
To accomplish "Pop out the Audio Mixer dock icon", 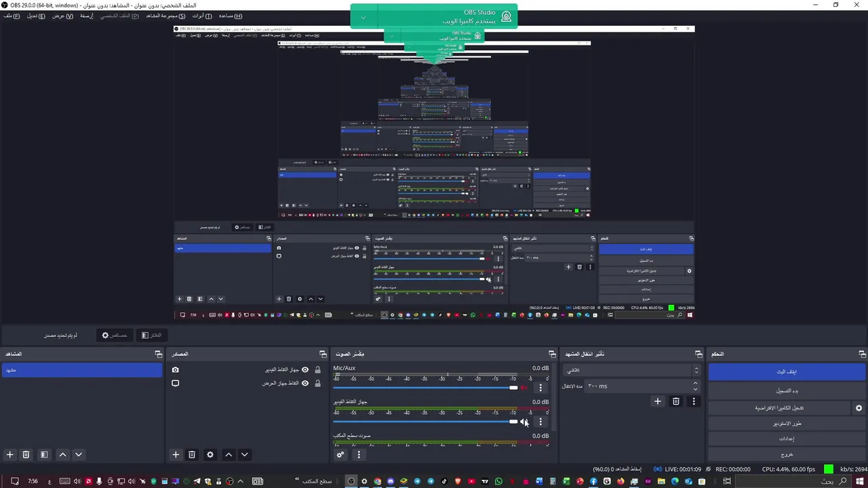I will tap(552, 354).
